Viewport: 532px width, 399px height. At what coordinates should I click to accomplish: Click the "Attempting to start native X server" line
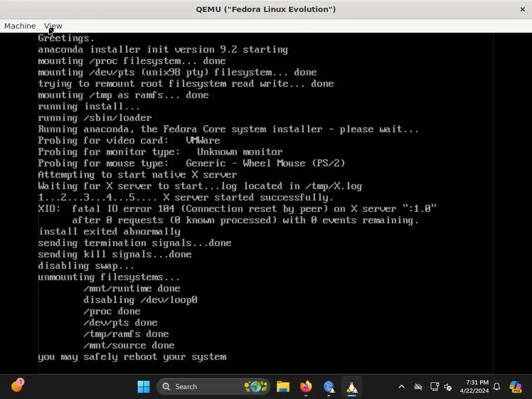pyautogui.click(x=137, y=175)
